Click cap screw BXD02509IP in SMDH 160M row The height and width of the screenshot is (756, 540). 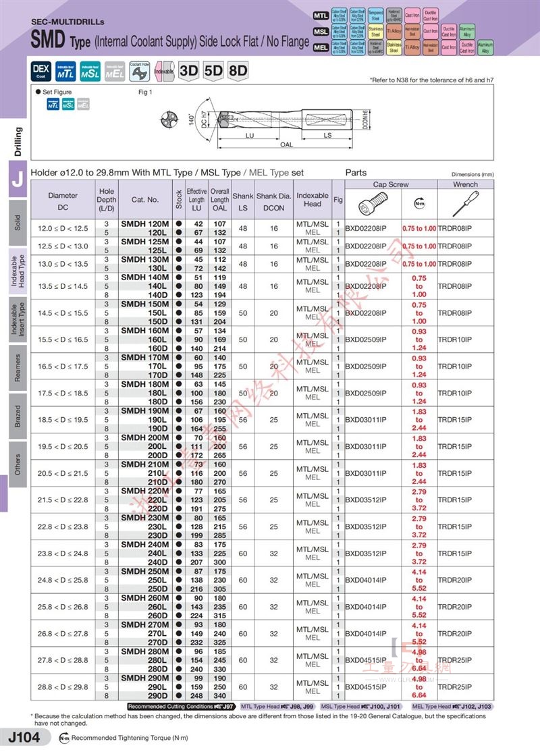pos(366,340)
